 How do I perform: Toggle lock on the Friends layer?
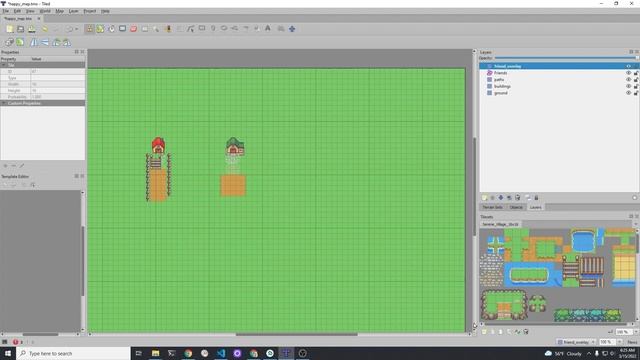[636, 73]
